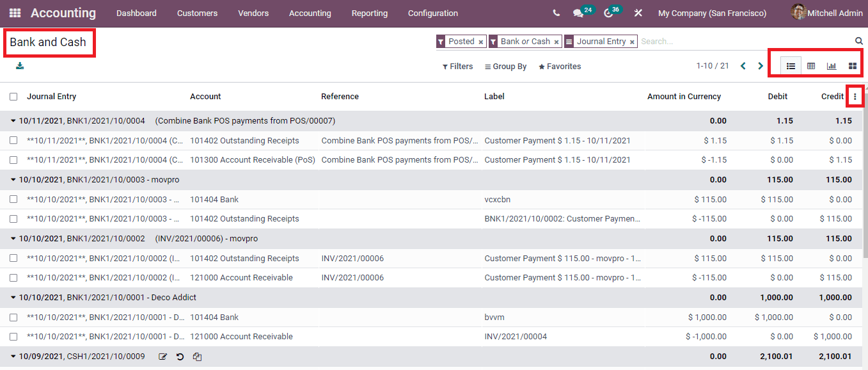Switch to the pivot table view
Screen dimensions: 868x370
click(x=811, y=65)
